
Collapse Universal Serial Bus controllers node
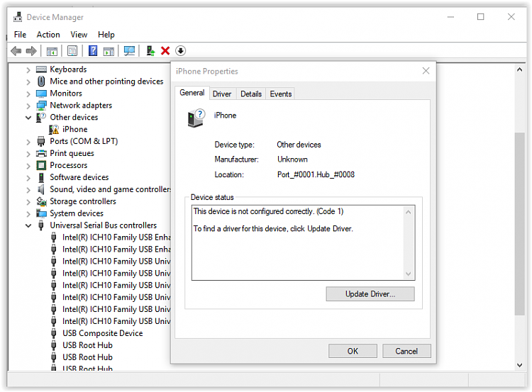[x=28, y=226]
